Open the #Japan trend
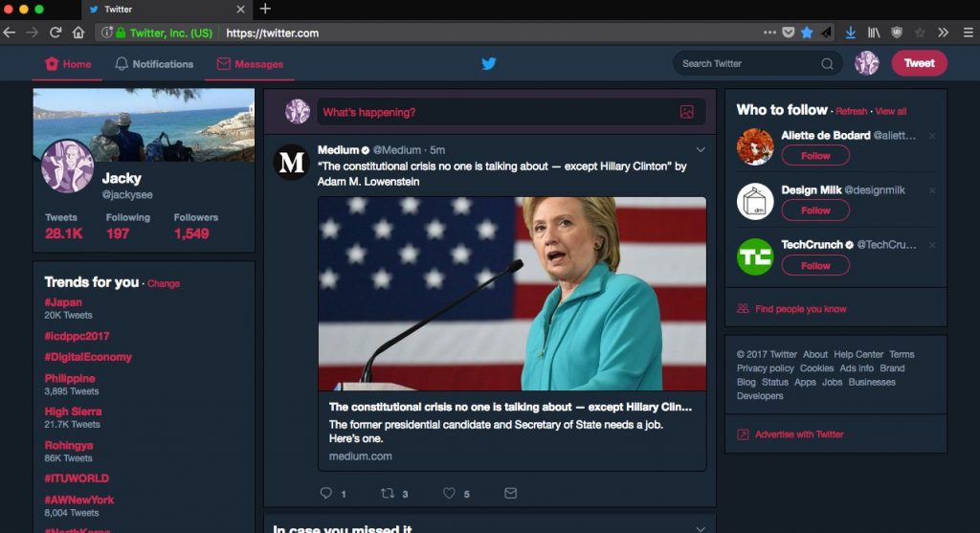Screen dimensions: 980x533 (x=63, y=302)
